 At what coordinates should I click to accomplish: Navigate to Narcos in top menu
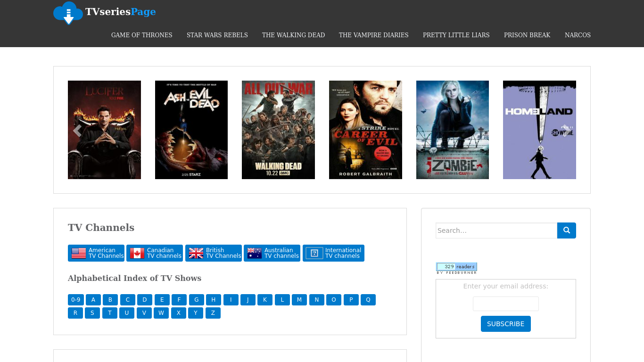(x=578, y=35)
